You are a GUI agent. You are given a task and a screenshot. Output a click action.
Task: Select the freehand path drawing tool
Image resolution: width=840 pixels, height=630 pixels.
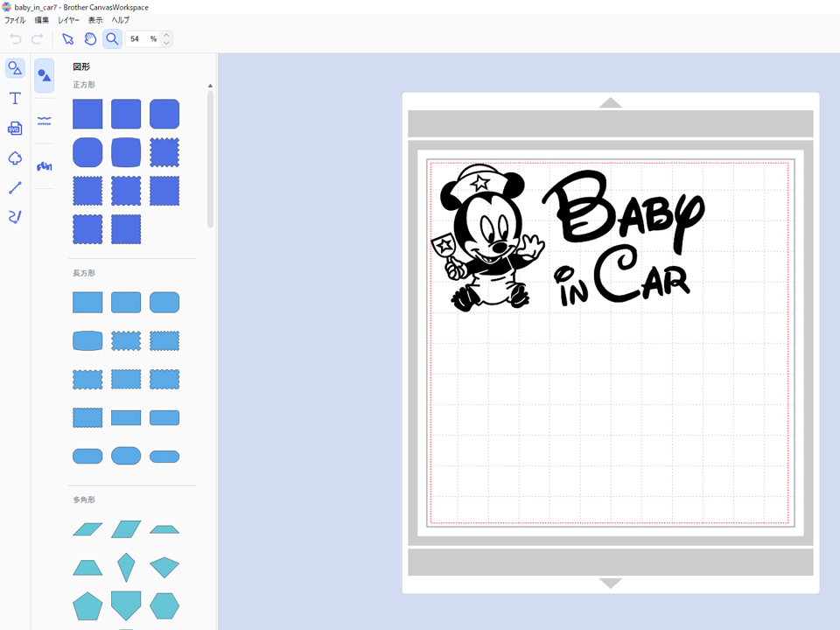pyautogui.click(x=15, y=217)
